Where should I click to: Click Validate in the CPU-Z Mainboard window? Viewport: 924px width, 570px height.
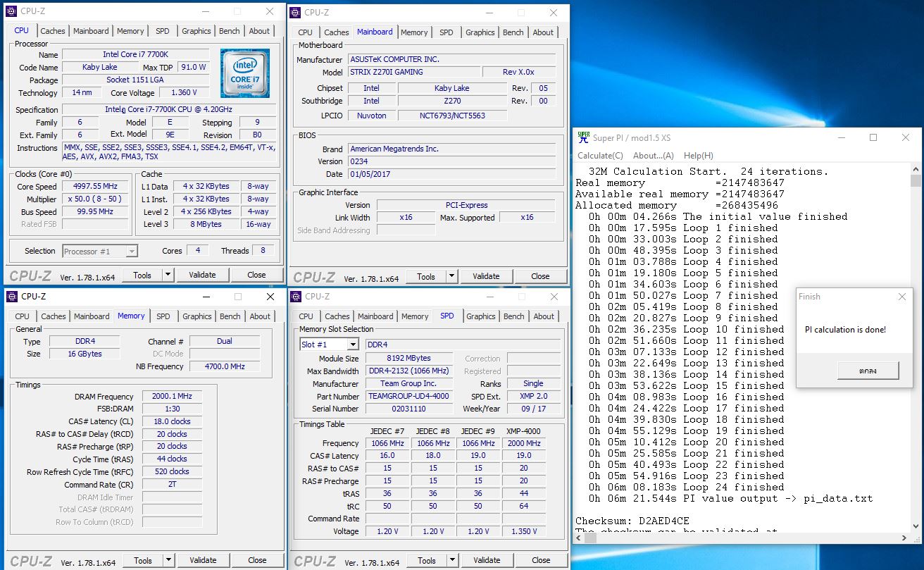tap(486, 276)
